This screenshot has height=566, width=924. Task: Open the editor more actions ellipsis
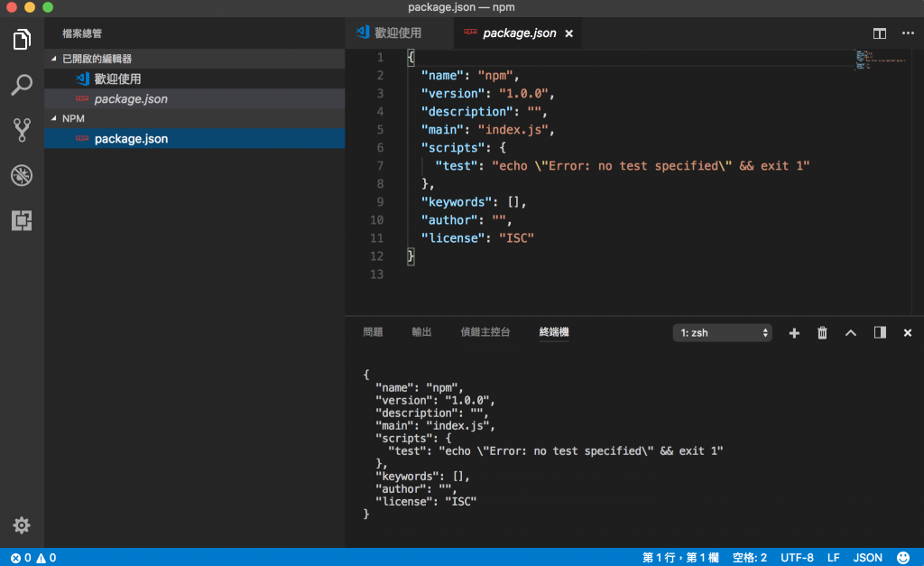908,33
